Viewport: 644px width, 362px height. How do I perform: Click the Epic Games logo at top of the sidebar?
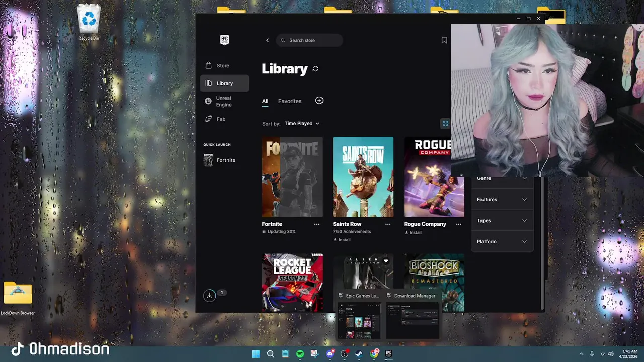[225, 40]
